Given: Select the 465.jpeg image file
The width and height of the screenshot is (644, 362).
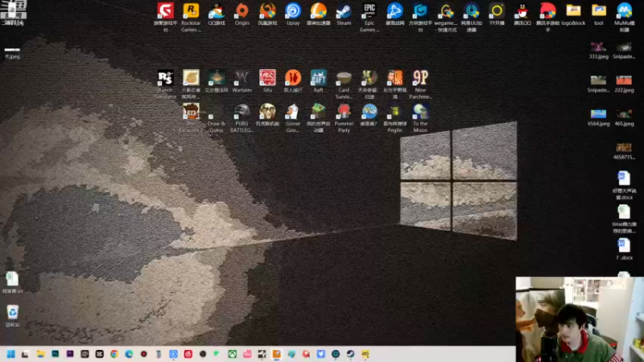Looking at the screenshot, I should [x=624, y=117].
